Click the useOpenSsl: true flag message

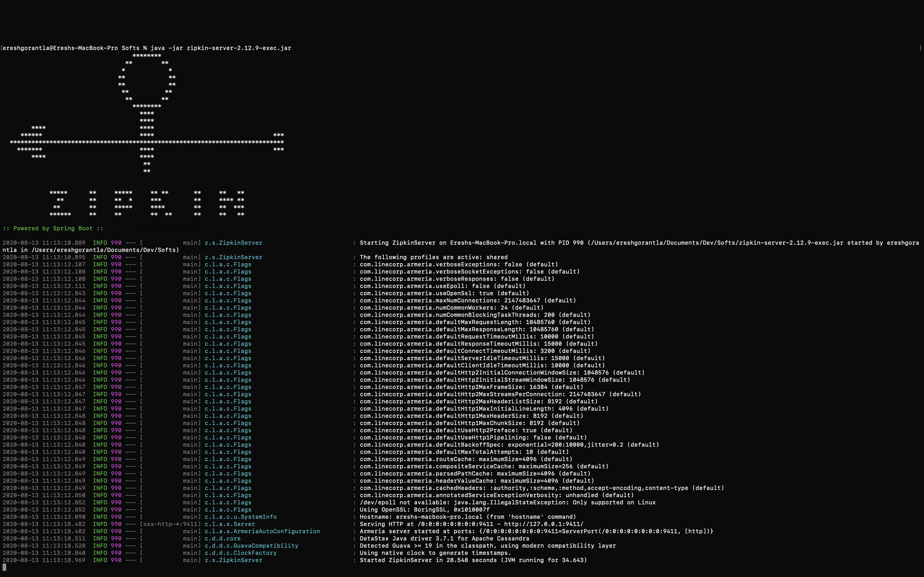444,293
